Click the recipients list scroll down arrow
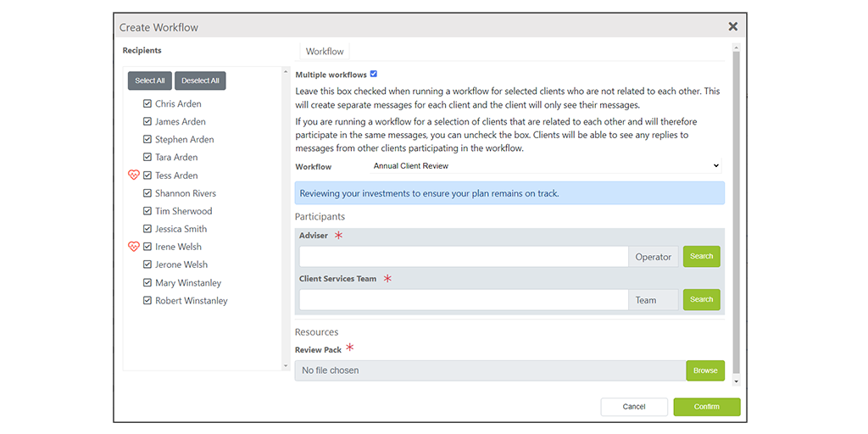Screen dimensions: 868x434 (x=286, y=366)
